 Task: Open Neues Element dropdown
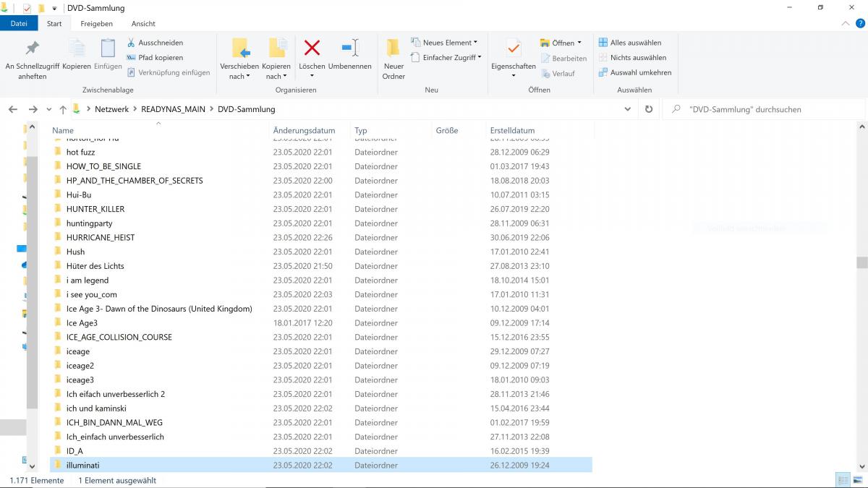tap(444, 43)
